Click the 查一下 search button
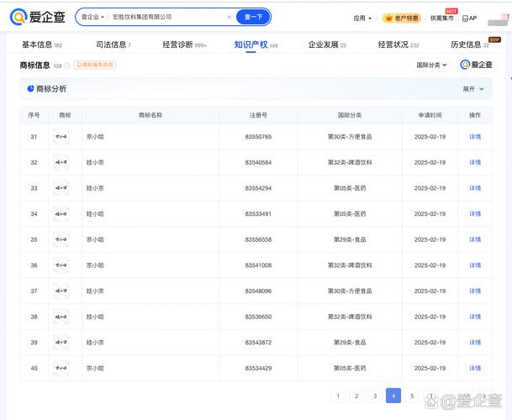 pyautogui.click(x=253, y=17)
